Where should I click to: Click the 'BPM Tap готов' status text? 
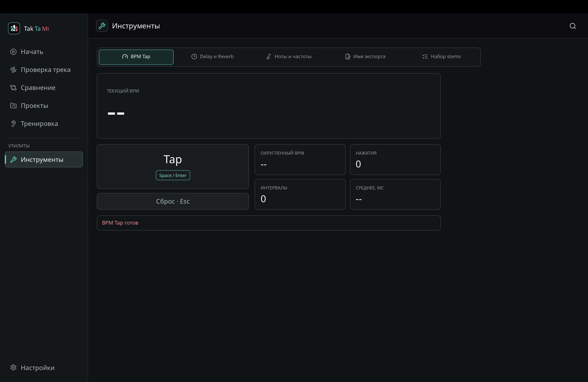120,223
